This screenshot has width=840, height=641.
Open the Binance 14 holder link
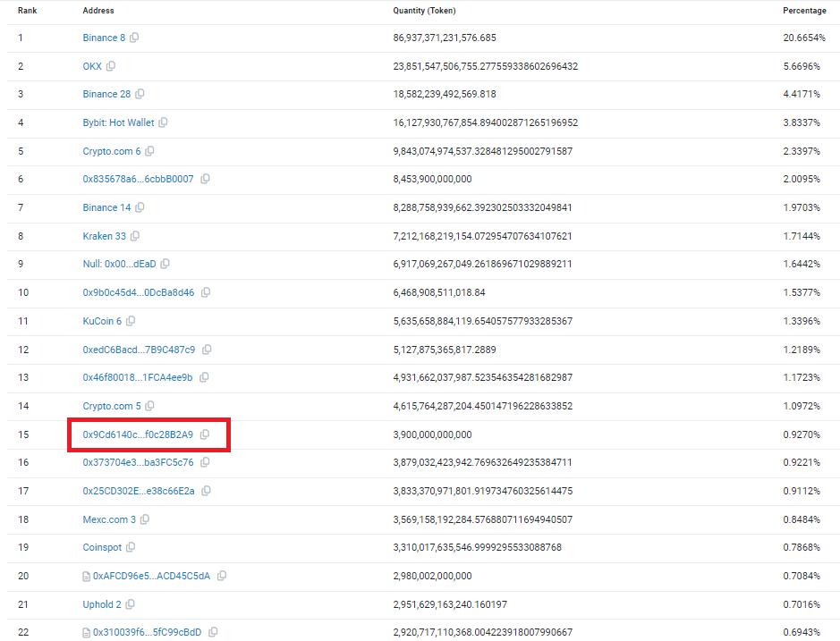click(x=106, y=207)
